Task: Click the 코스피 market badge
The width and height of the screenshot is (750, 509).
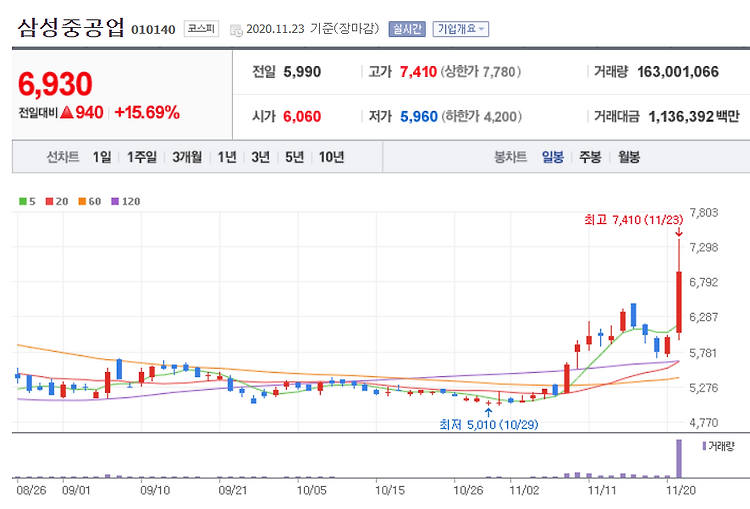Action: click(201, 29)
